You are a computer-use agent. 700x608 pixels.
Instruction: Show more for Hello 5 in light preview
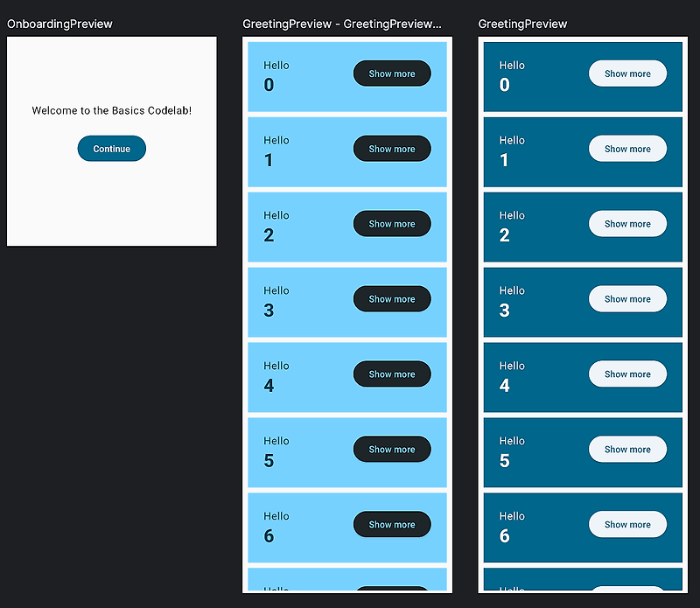click(x=392, y=449)
